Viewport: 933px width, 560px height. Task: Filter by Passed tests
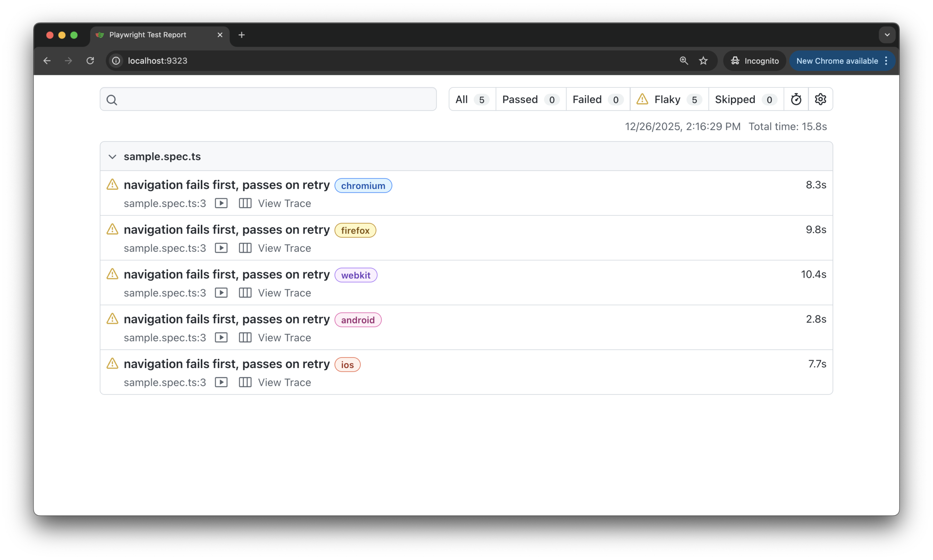tap(530, 99)
